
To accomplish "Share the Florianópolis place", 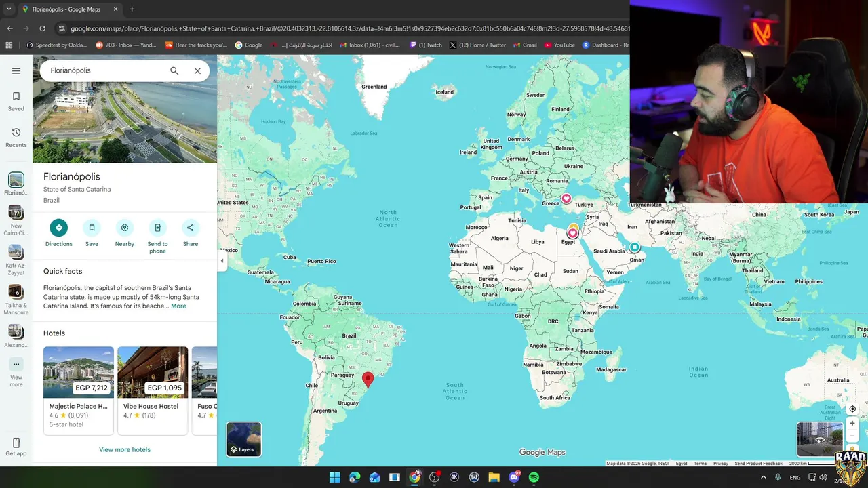I will [x=191, y=228].
